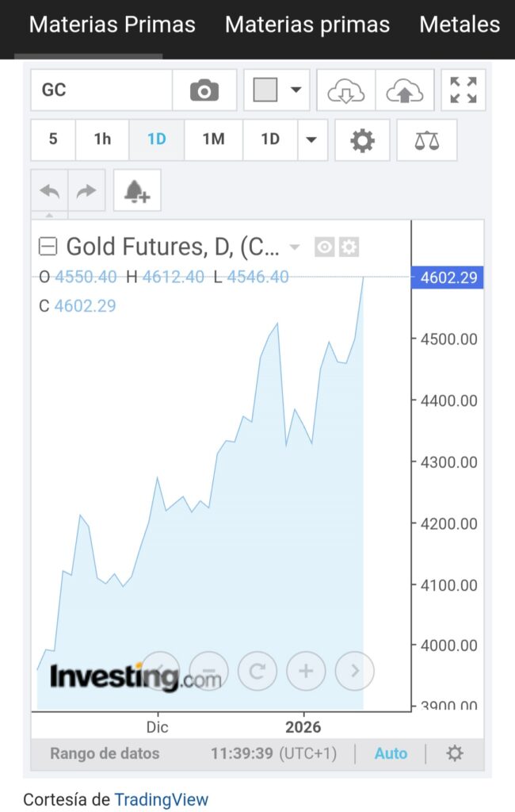Open the compare symbols scale icon
This screenshot has width=515, height=812.
click(426, 140)
